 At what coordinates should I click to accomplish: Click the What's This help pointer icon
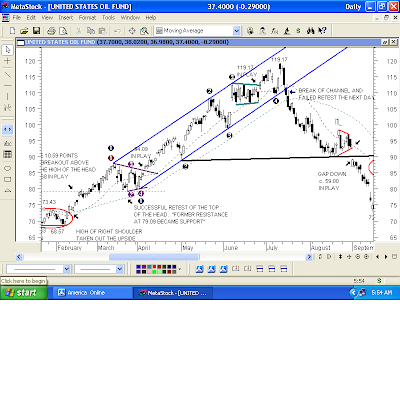[322, 31]
